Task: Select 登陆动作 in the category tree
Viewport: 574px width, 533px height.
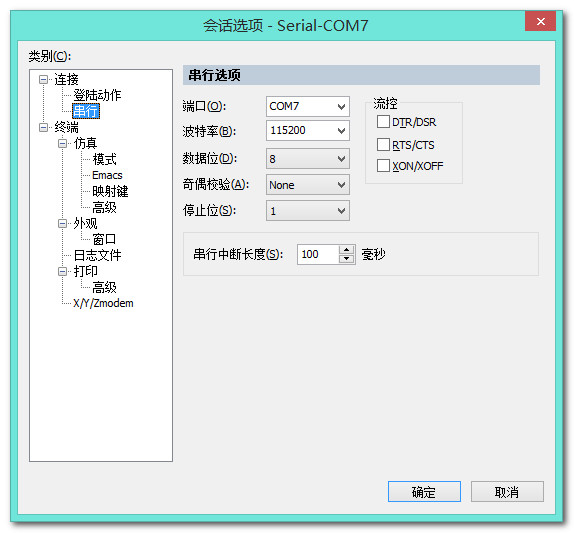Action: (97, 95)
